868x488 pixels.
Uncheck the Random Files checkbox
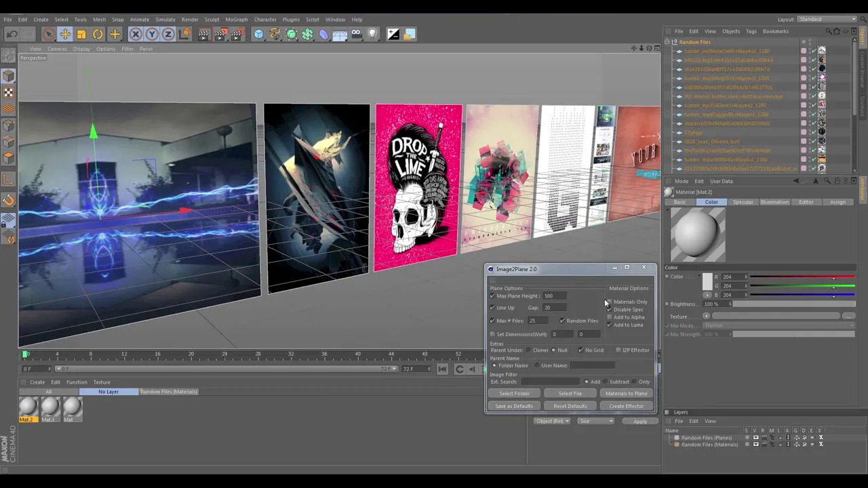[562, 321]
